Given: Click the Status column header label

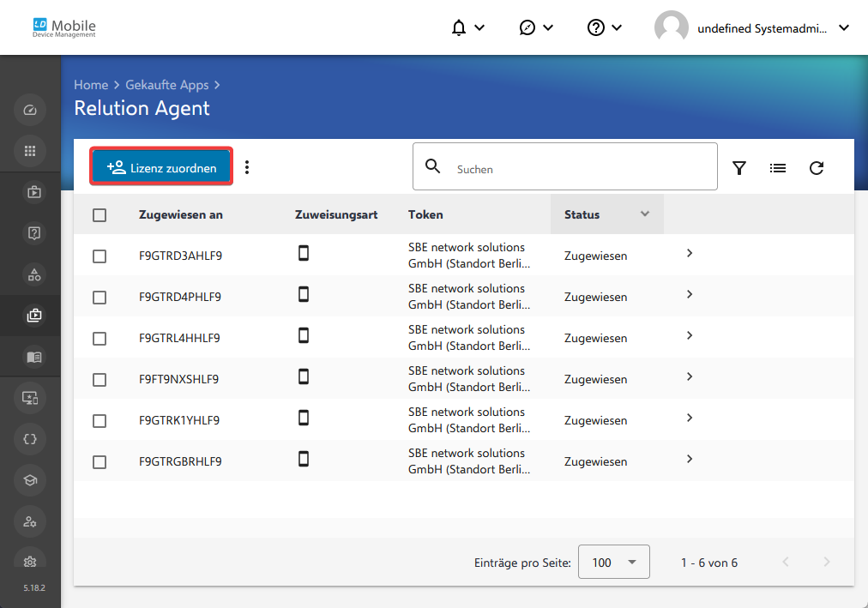Looking at the screenshot, I should (582, 214).
